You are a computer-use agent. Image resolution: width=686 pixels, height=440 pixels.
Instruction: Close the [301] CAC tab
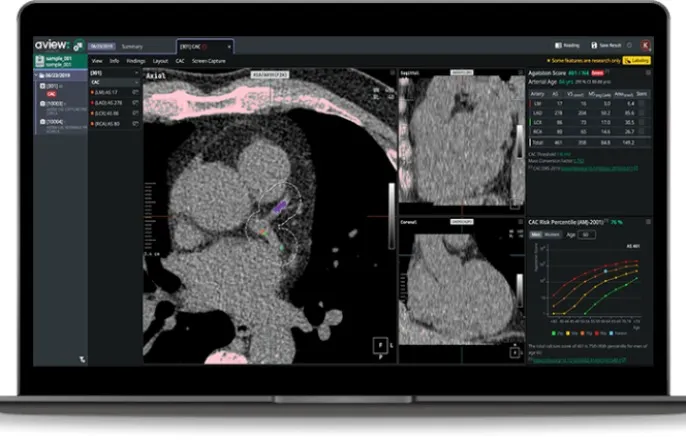click(229, 47)
